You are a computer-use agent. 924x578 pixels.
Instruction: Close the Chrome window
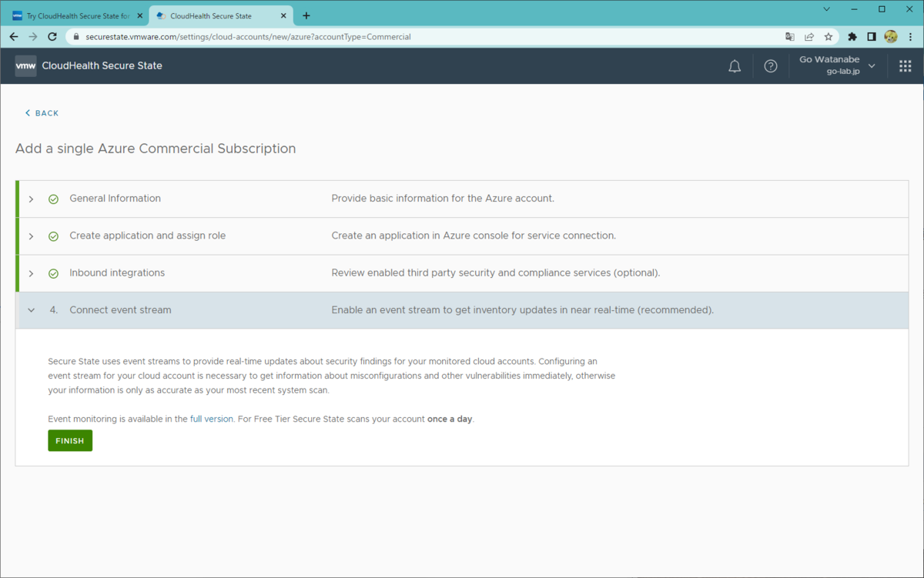point(909,9)
